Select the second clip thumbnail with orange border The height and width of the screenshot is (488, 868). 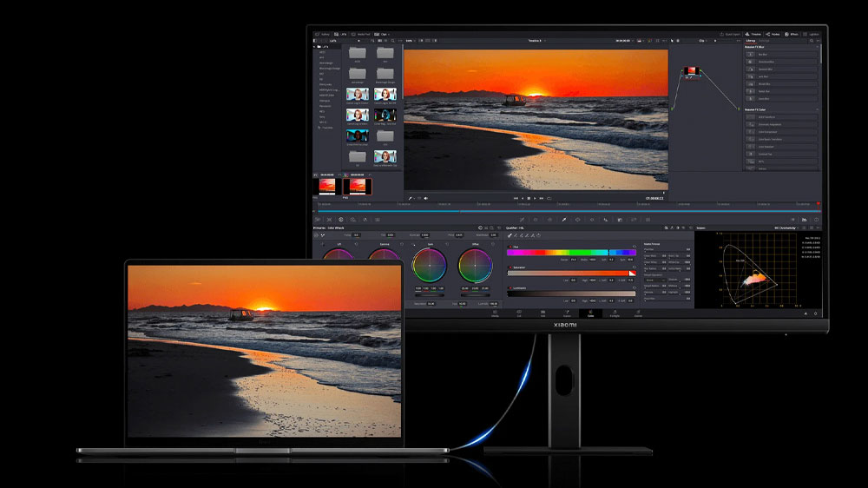pos(358,187)
